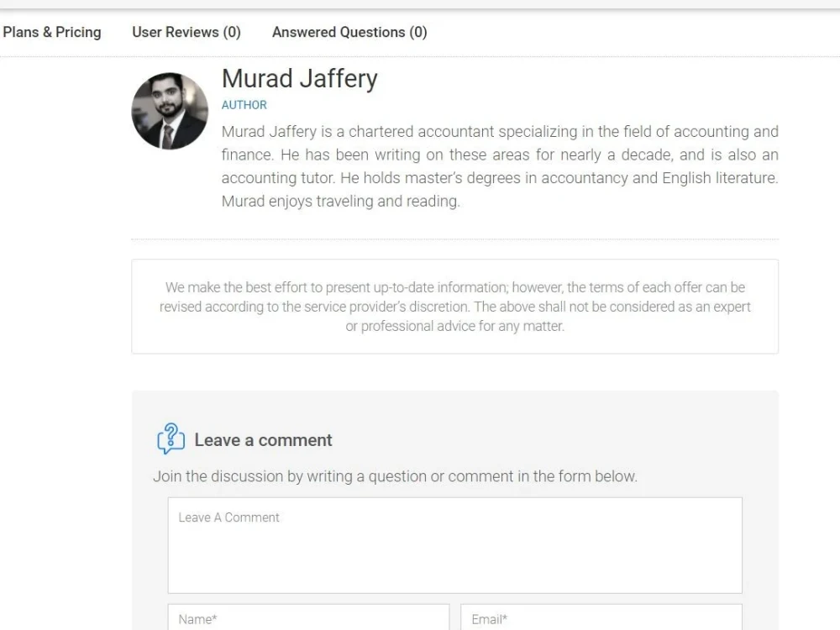The image size is (840, 630).
Task: Click the Reviews count (0) in tab
Action: point(232,32)
